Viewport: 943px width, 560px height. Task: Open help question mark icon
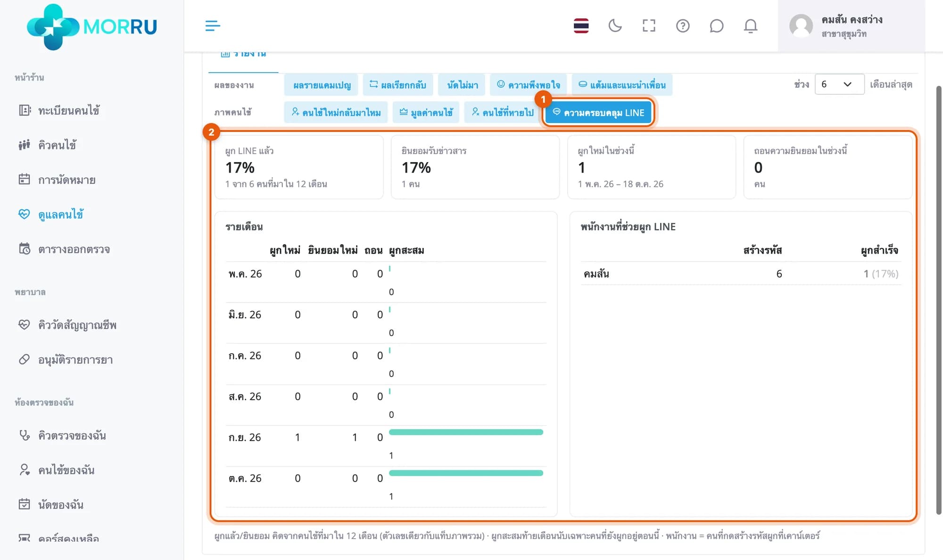click(683, 25)
